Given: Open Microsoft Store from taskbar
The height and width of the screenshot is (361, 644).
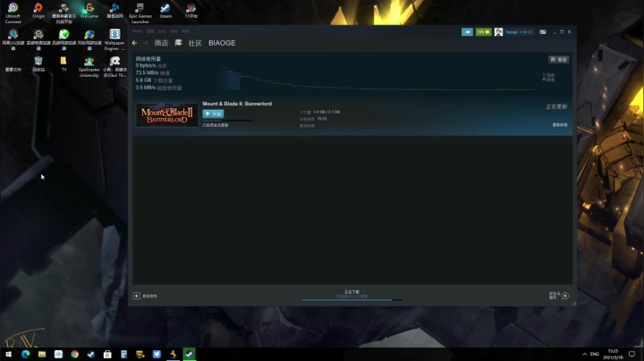Looking at the screenshot, I should pos(107,354).
